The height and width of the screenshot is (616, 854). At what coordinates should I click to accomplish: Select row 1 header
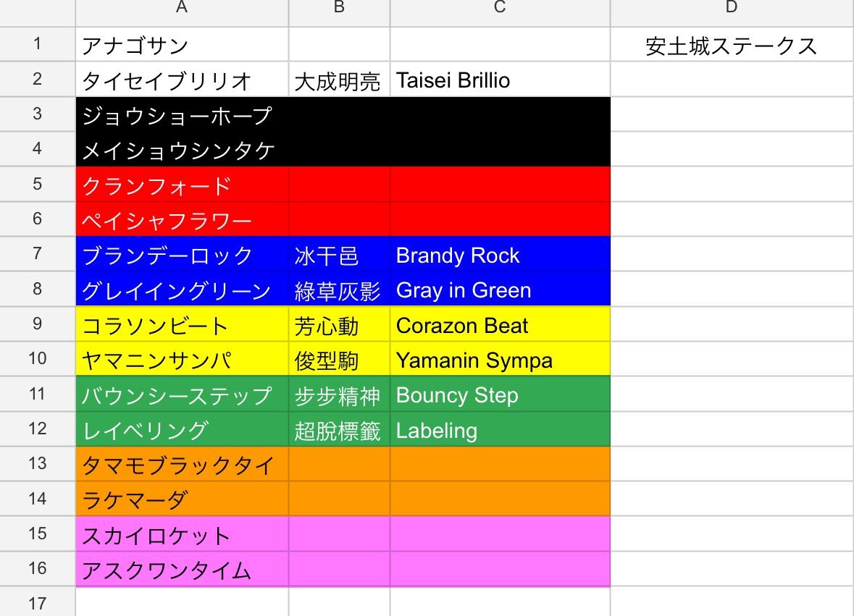coord(37,44)
